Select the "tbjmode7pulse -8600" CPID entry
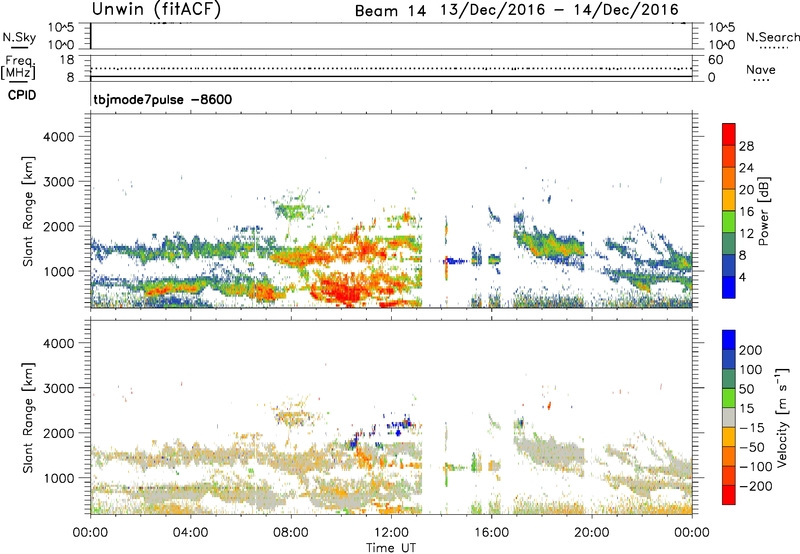800x554 pixels. click(163, 99)
